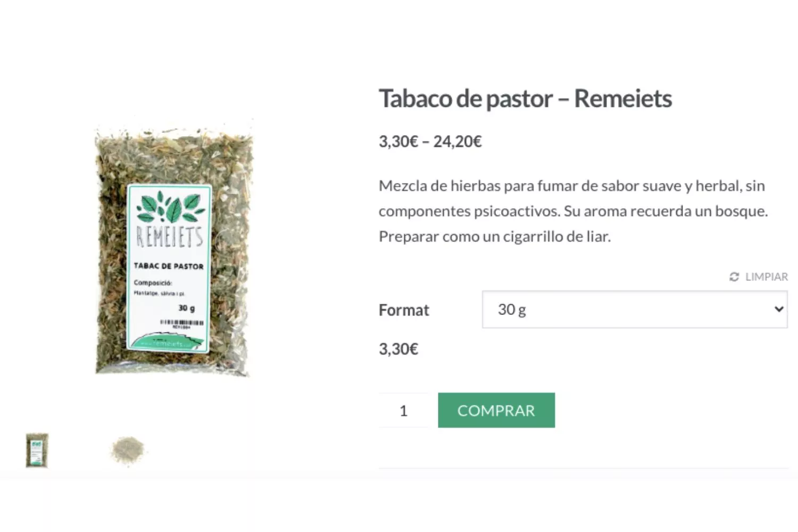
Task: Click the Composició text on the label
Action: (153, 282)
